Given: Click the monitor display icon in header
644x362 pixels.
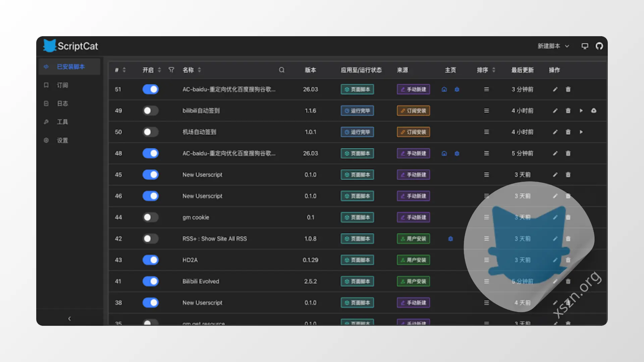Looking at the screenshot, I should [585, 46].
